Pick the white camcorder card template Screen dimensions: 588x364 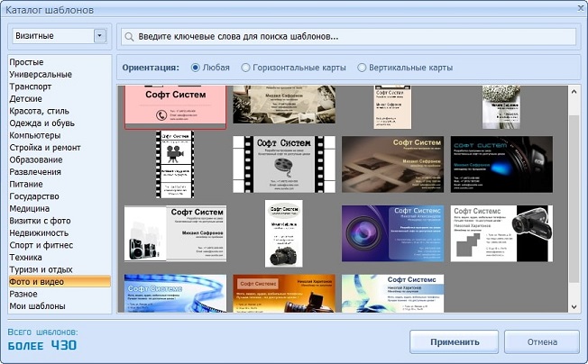coord(501,232)
